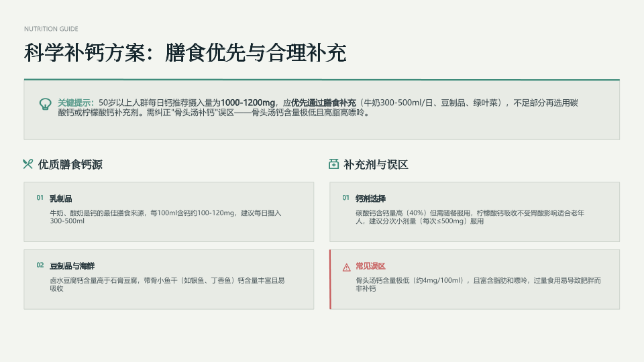The height and width of the screenshot is (362, 644).
Task: Click the bold 1000-1200mg text
Action: coord(248,103)
